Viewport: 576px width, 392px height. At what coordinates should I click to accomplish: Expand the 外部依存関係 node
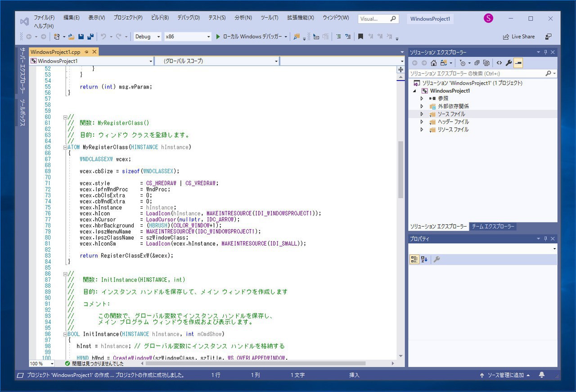[422, 106]
